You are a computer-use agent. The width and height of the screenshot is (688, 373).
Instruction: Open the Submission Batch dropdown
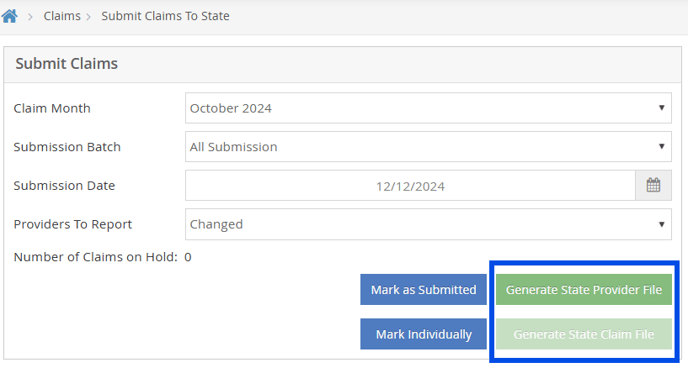coord(428,147)
